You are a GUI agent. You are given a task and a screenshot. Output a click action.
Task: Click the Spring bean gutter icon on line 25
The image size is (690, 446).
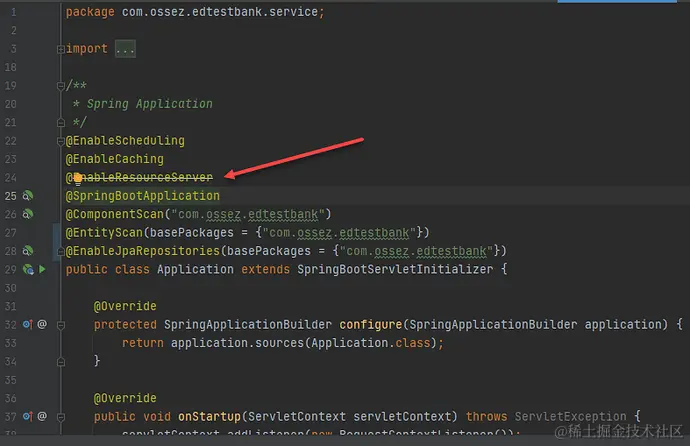click(28, 196)
